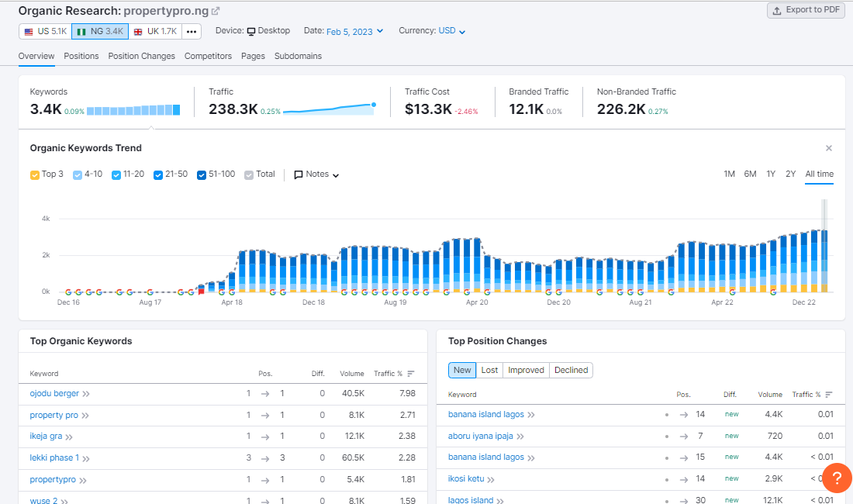The height and width of the screenshot is (504, 853).
Task: Select the Lost position changes filter
Action: (489, 371)
